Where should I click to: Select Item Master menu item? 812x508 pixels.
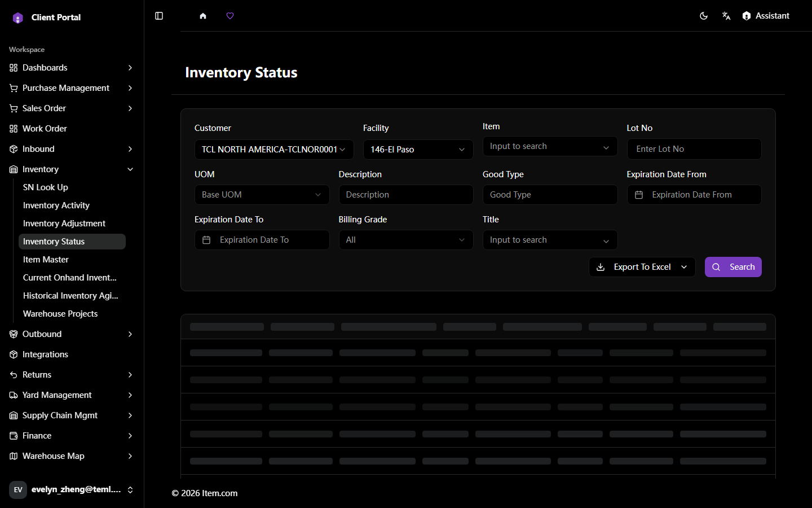pyautogui.click(x=72, y=260)
